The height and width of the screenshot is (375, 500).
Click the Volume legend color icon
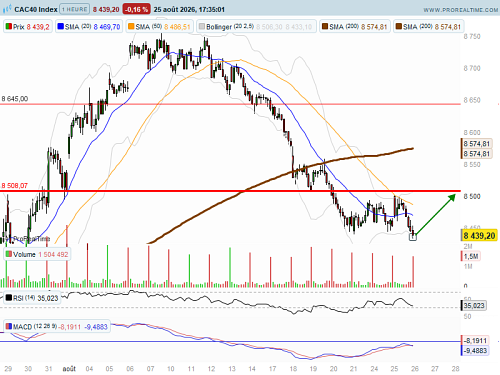click(9, 254)
